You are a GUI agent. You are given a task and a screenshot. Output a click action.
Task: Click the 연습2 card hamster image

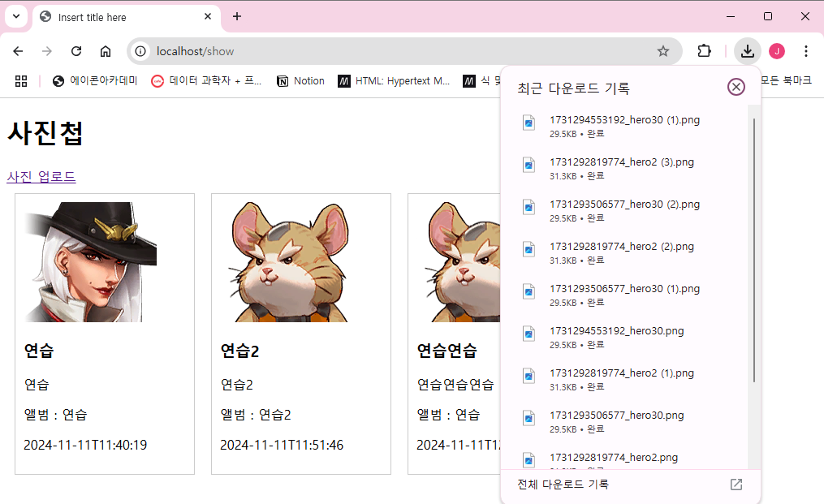click(x=290, y=261)
